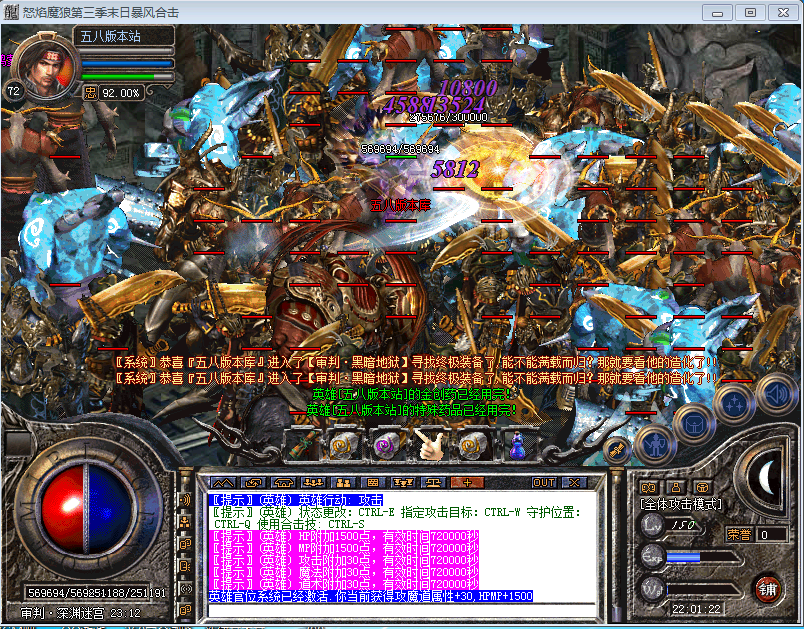Toggle the broadcast waves channel filter beside chat
The width and height of the screenshot is (804, 629).
(x=185, y=499)
